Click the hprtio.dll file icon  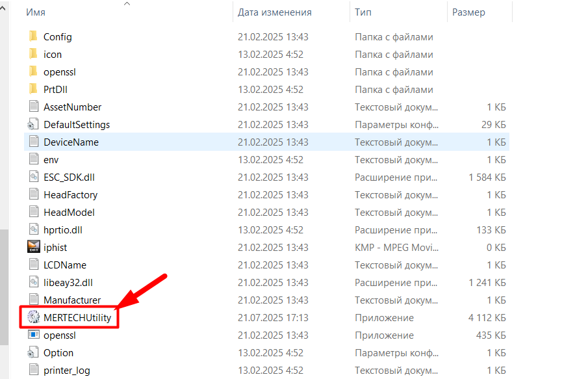[33, 229]
